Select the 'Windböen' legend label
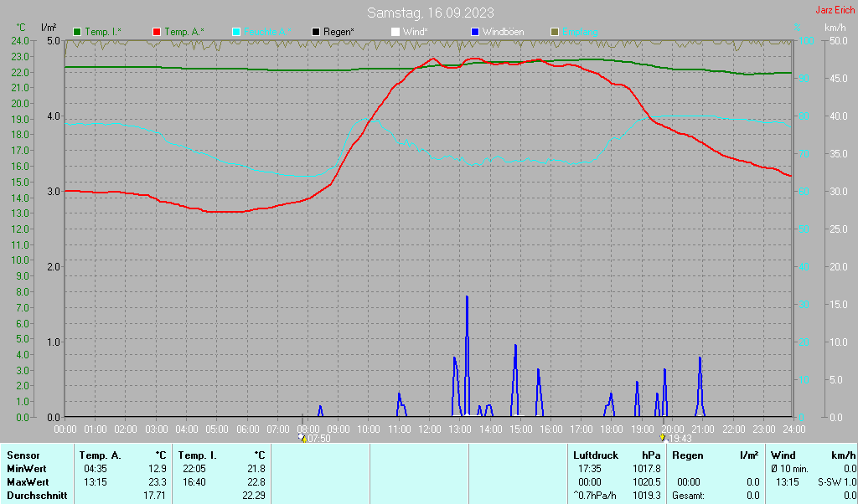 [503, 33]
